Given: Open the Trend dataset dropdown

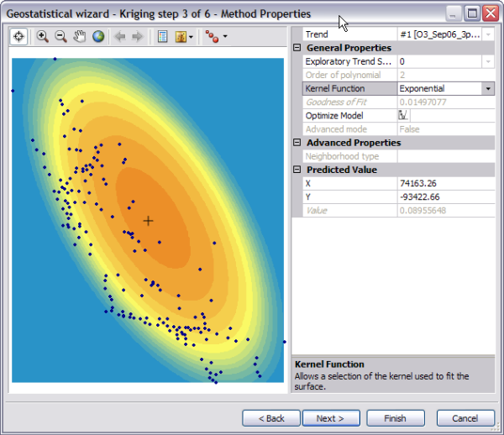Looking at the screenshot, I should point(488,34).
